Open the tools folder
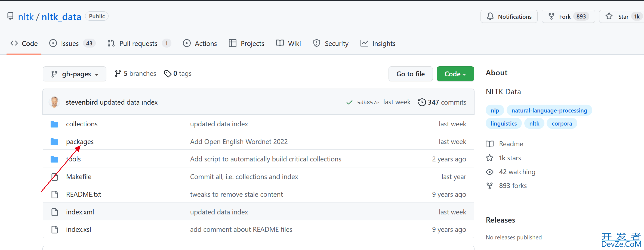The height and width of the screenshot is (250, 644). (73, 159)
